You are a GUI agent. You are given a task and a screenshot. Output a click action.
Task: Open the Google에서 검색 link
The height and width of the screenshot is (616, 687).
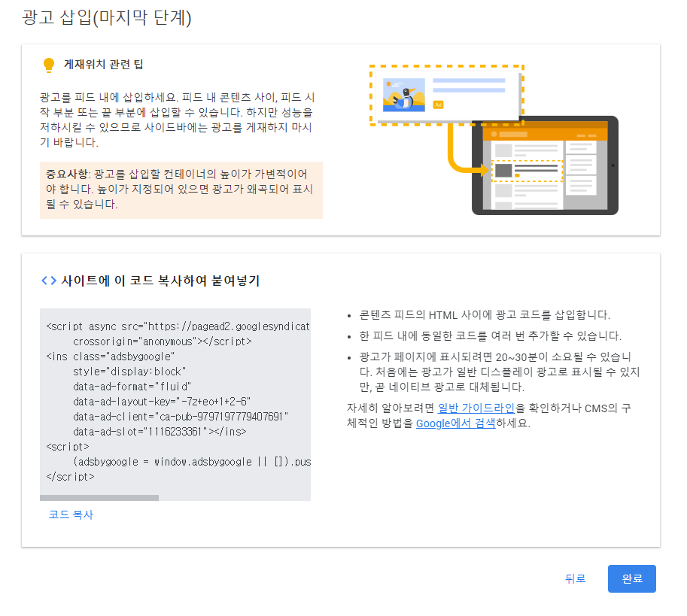click(456, 423)
